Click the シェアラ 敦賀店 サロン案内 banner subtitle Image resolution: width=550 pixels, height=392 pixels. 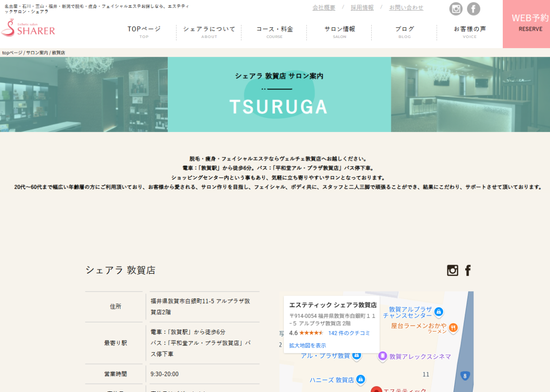279,76
